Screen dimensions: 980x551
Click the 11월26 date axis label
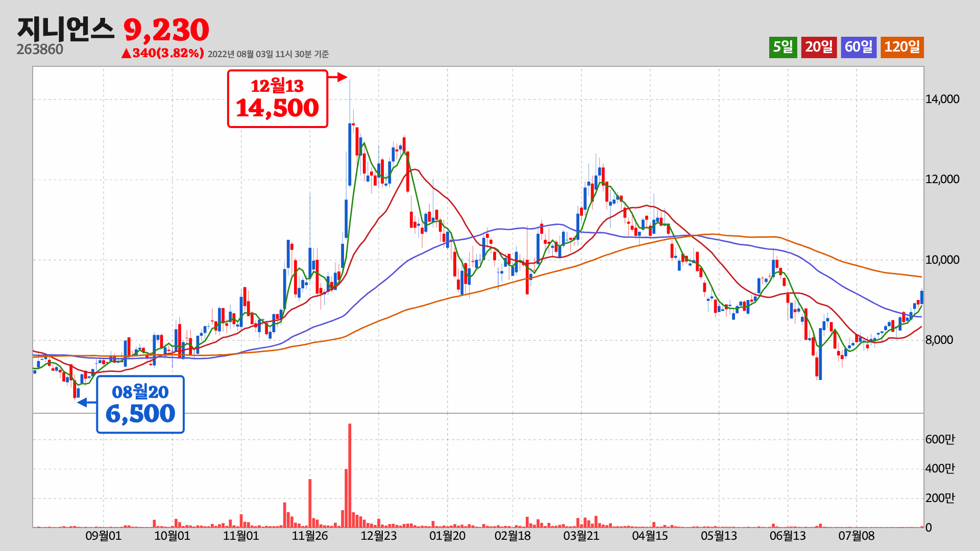tap(310, 536)
